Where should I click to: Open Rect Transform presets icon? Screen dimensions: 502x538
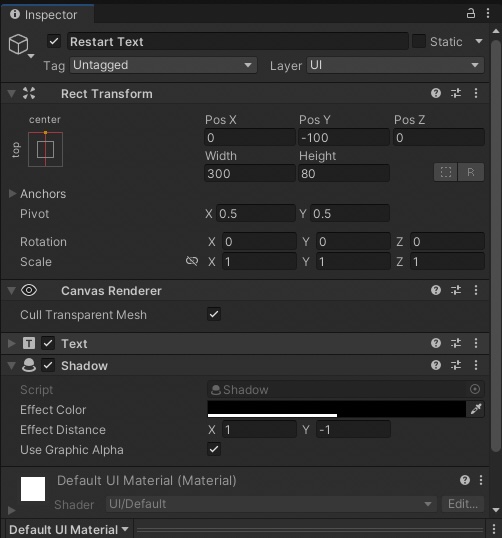pyautogui.click(x=456, y=93)
